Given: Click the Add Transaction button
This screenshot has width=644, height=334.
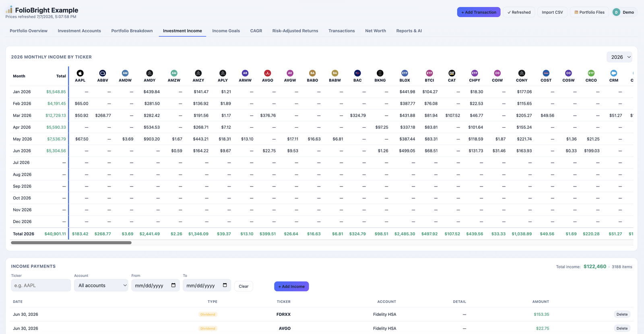Looking at the screenshot, I should coord(479,12).
